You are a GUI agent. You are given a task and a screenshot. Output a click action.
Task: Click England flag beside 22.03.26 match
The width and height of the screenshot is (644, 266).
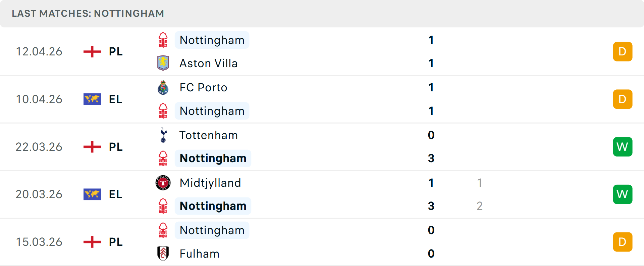pos(92,147)
